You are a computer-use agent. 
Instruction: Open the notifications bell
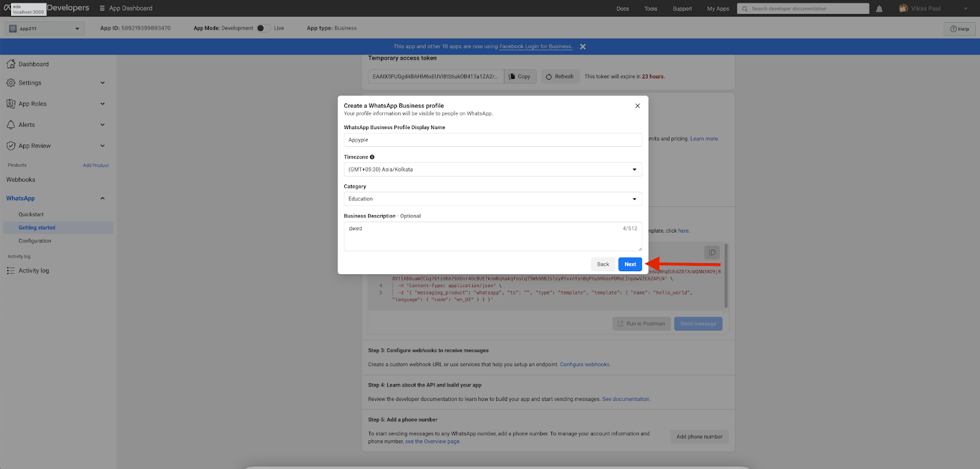[x=879, y=9]
